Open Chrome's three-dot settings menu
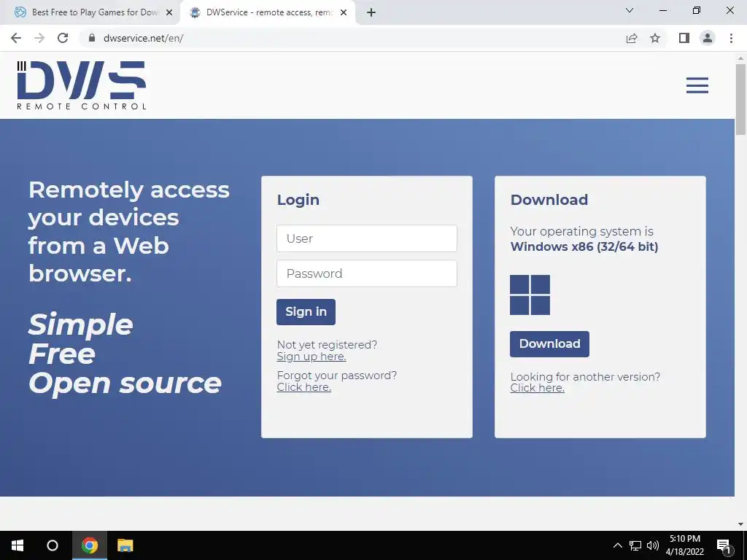 731,38
